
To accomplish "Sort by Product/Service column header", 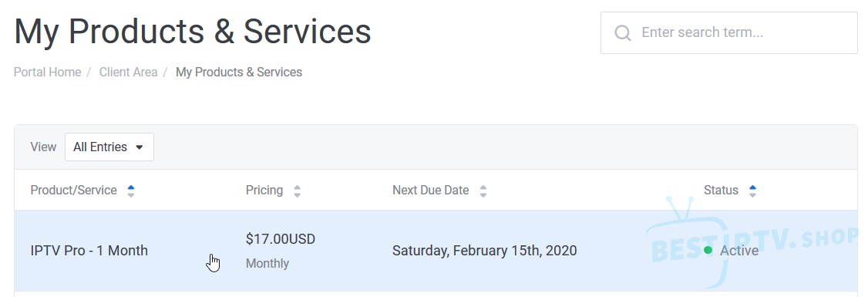I will coord(74,190).
